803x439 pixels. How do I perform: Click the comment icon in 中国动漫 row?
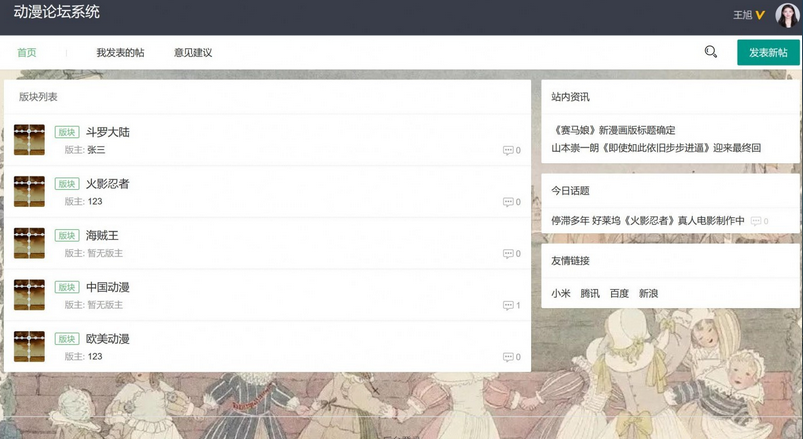tap(508, 305)
